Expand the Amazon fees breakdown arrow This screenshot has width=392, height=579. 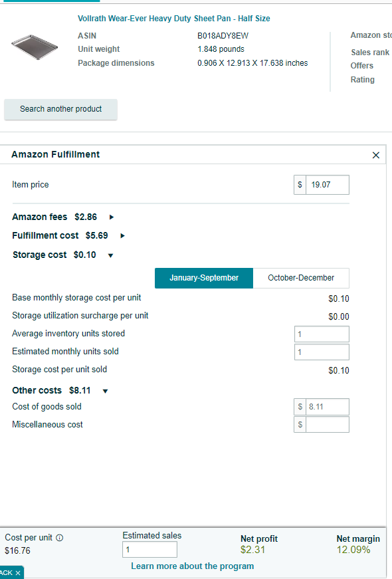[x=112, y=217]
